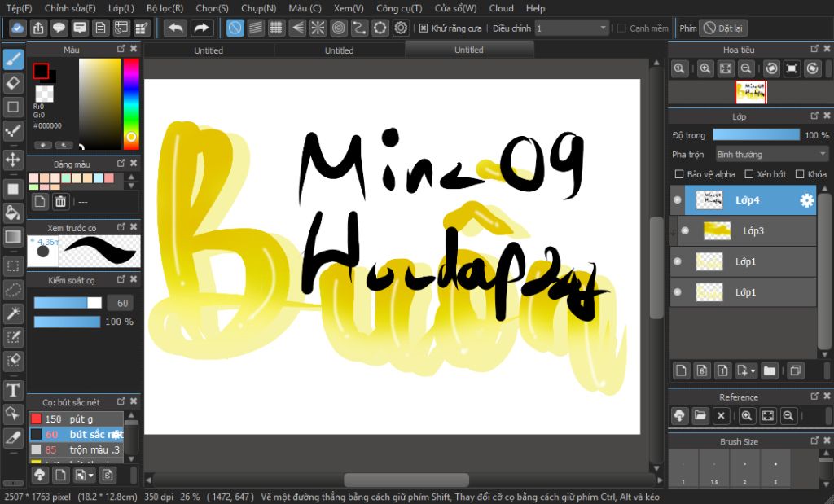
Task: Click the navigator canvas thumbnail
Action: (x=750, y=93)
